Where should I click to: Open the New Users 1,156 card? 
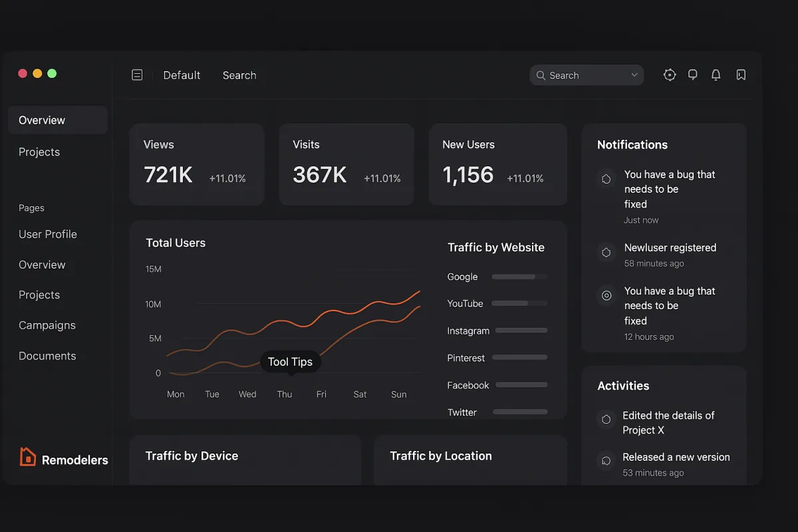tap(498, 164)
